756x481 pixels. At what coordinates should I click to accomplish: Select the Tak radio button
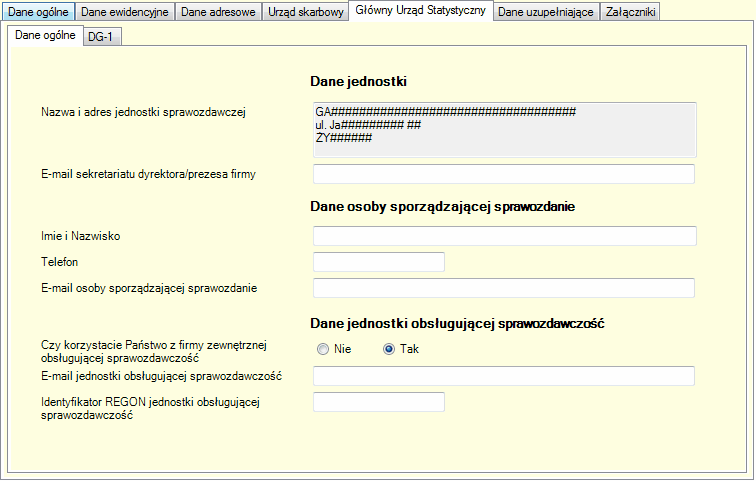[x=389, y=349]
